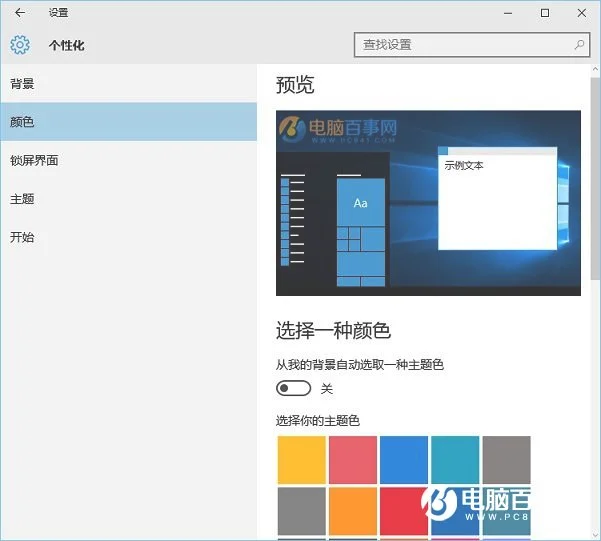Click the vertical scrollbar thumb
Image resolution: width=601 pixels, height=541 pixels.
(x=595, y=178)
